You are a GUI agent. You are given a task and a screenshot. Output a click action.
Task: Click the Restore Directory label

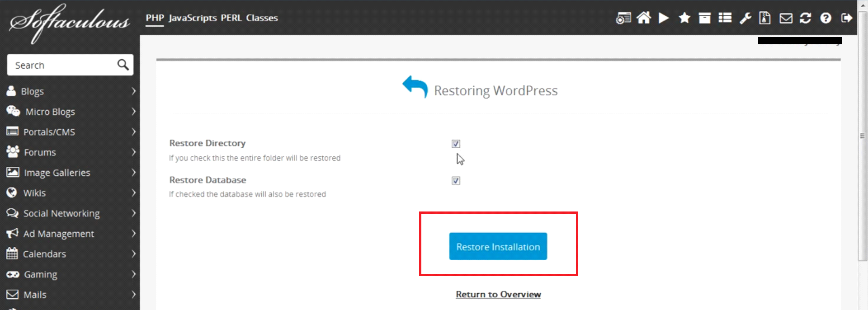click(208, 143)
